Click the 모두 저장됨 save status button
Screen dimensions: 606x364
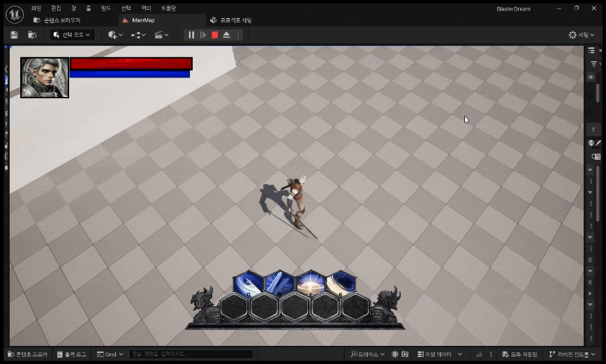(519, 354)
